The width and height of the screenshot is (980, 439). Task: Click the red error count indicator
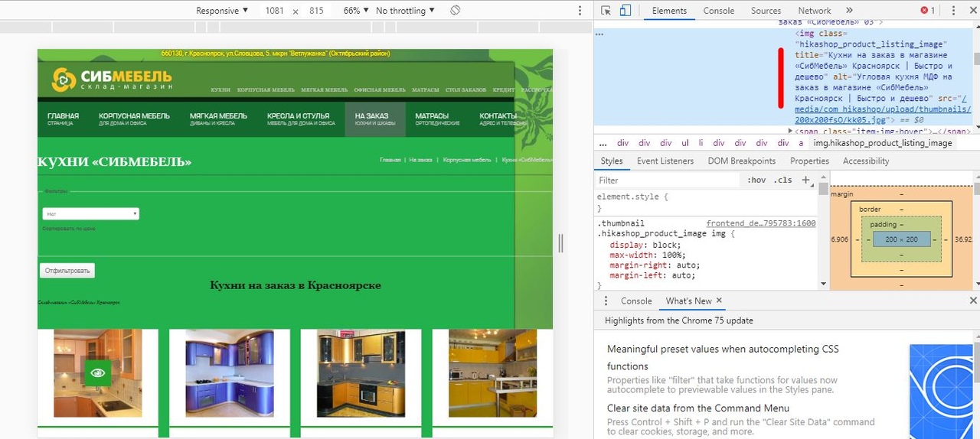coord(927,11)
